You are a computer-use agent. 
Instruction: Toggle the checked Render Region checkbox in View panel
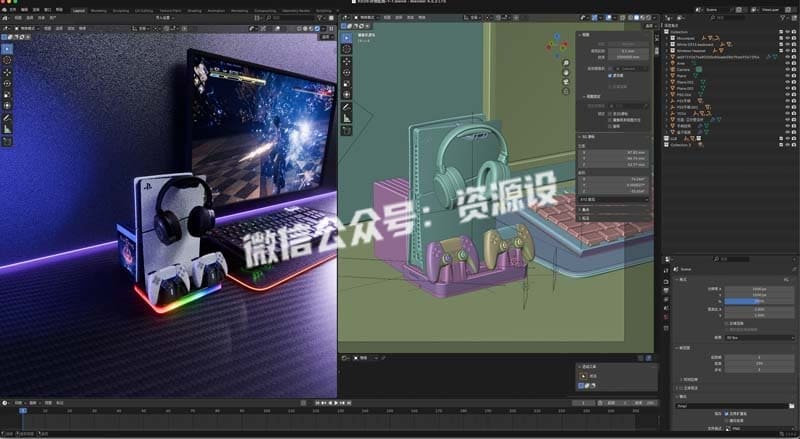(x=610, y=76)
